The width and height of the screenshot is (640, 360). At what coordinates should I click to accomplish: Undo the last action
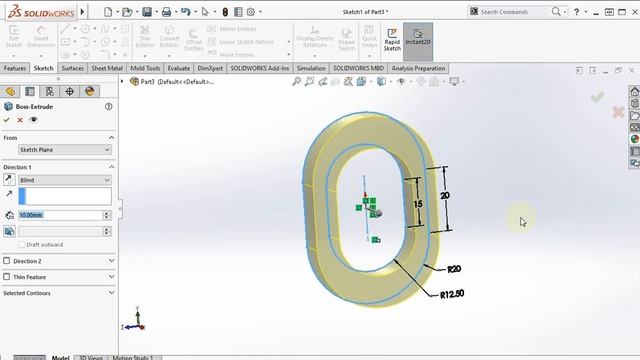pos(186,12)
